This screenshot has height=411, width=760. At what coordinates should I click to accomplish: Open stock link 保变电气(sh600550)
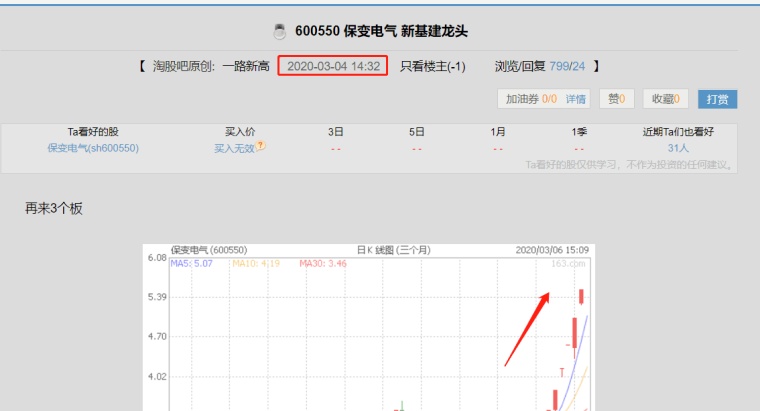pos(93,148)
